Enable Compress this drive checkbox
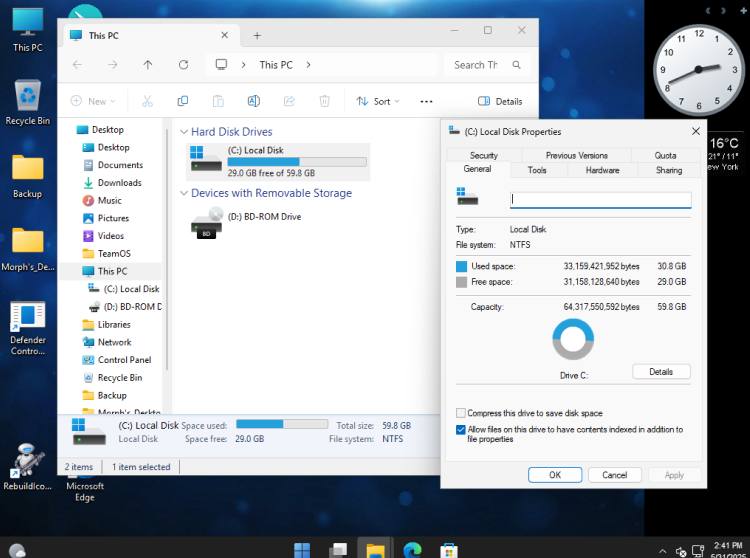Viewport: 750px width, 558px height. (x=461, y=413)
